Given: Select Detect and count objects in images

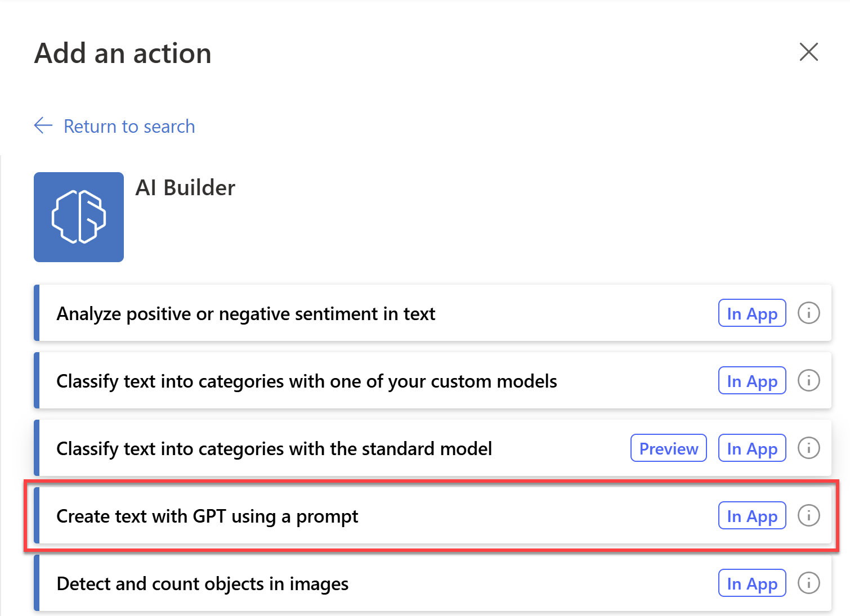Looking at the screenshot, I should coord(202,583).
